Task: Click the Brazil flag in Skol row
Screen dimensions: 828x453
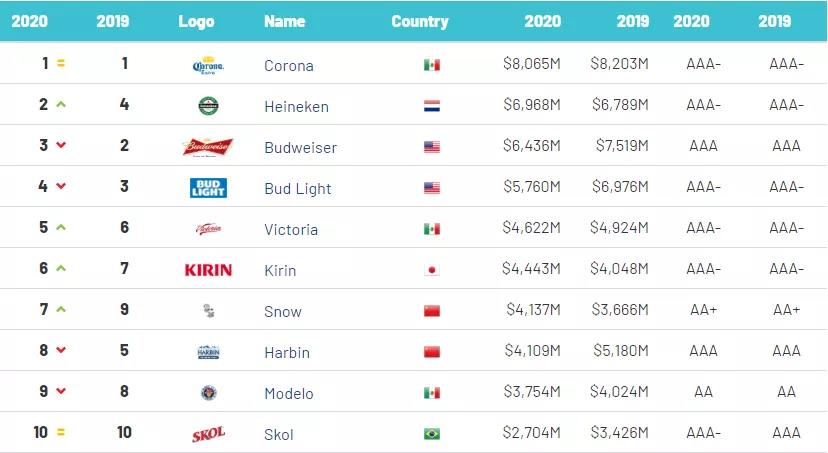Action: pyautogui.click(x=432, y=434)
